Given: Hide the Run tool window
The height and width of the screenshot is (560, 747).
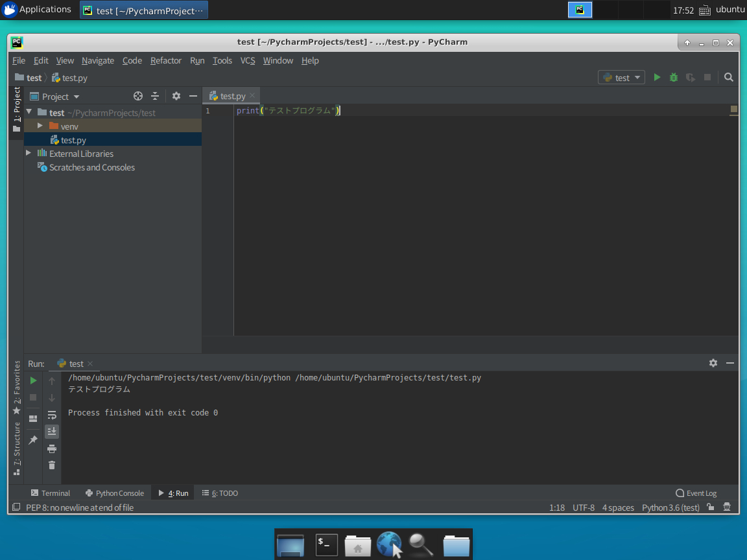Looking at the screenshot, I should pyautogui.click(x=730, y=363).
